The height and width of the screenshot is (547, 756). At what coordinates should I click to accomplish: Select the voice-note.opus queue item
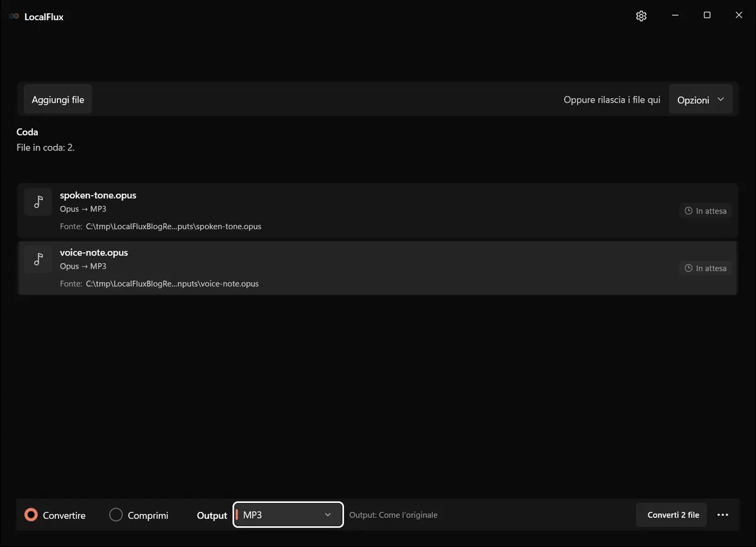[x=377, y=268]
